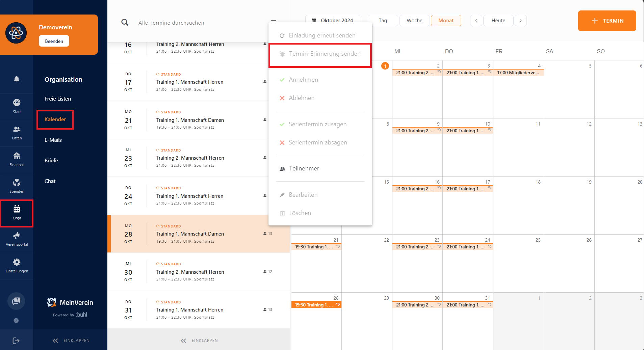Choose Bearbeiten in context menu
644x350 pixels.
[x=320, y=195]
